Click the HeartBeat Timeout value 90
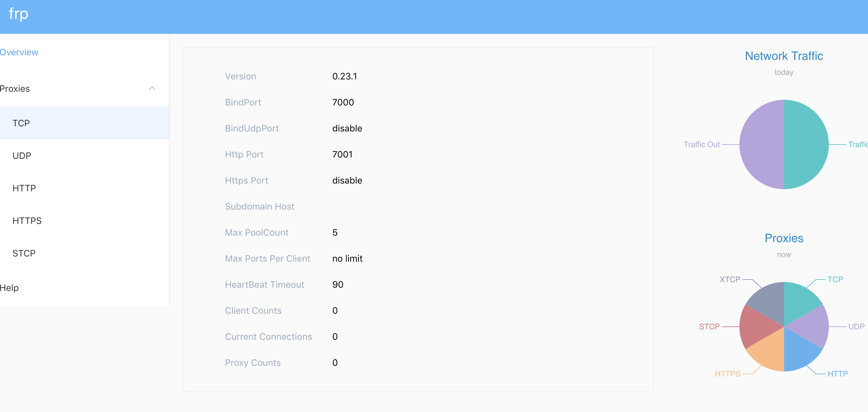Image resolution: width=868 pixels, height=412 pixels. (x=338, y=284)
